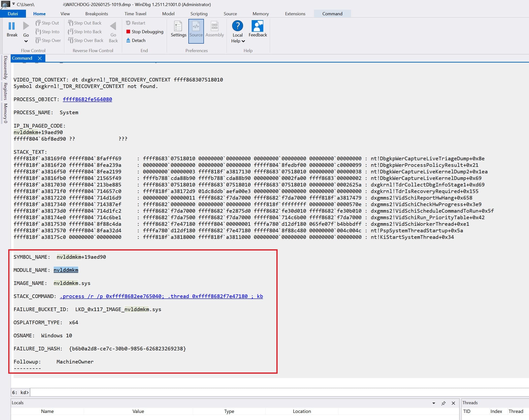Click Stop Debugging red square
Image resolution: width=529 pixels, height=420 pixels.
coord(128,32)
